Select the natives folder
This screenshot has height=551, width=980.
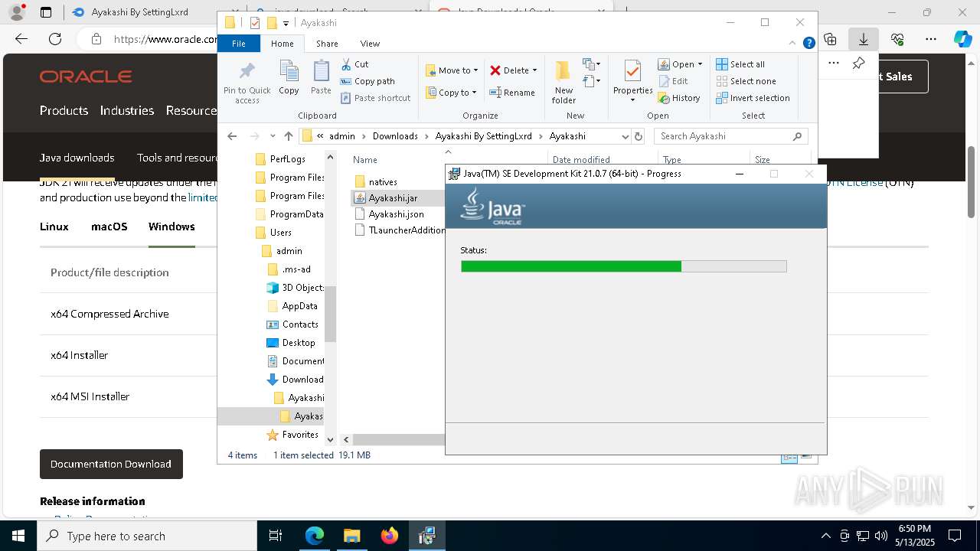click(x=383, y=182)
